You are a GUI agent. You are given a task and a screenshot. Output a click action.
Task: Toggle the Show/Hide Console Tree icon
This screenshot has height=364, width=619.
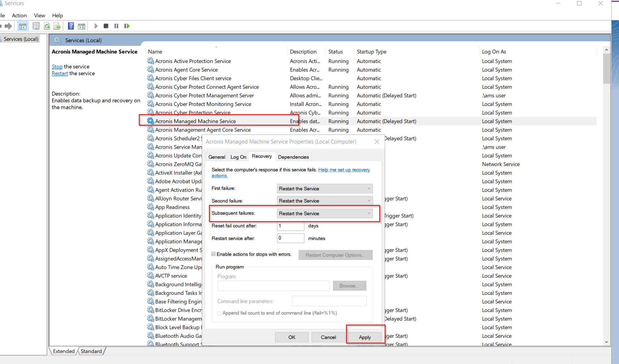point(22,26)
